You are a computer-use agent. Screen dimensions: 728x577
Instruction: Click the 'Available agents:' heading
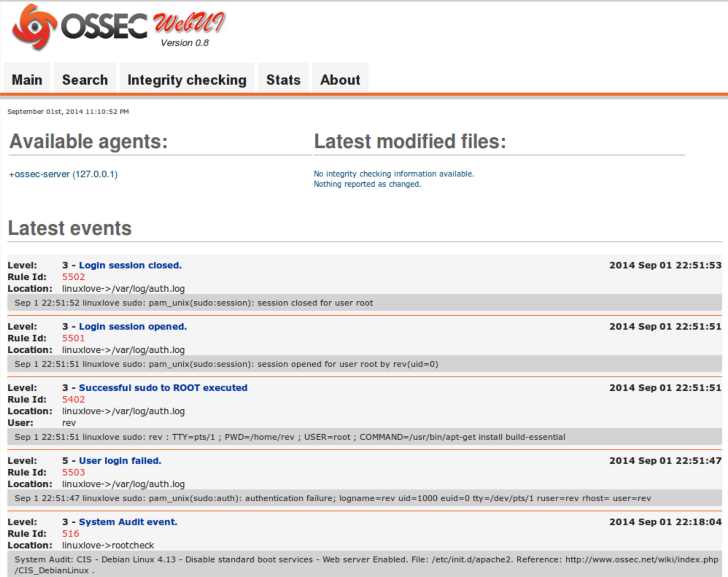click(x=88, y=141)
